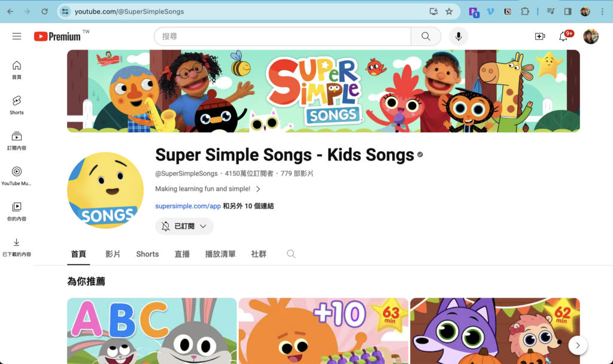Viewport: 613px width, 364px height.
Task: Open the purple P extension with badge
Action: [474, 12]
